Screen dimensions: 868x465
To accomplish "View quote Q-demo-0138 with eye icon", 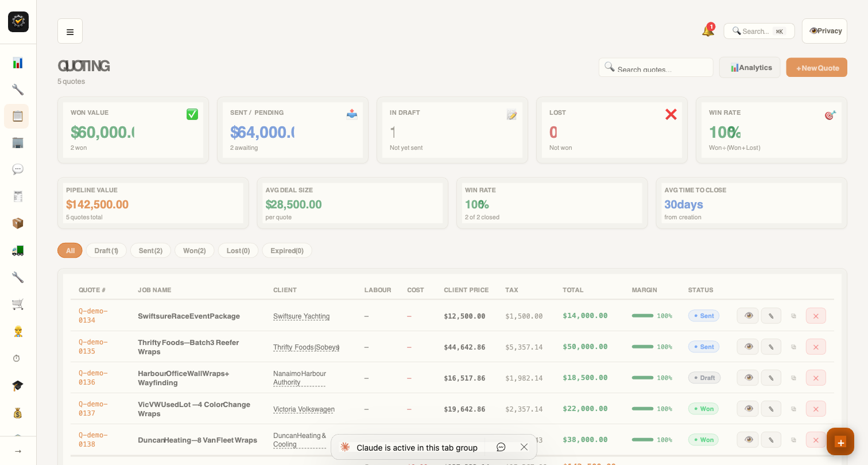I will point(748,440).
